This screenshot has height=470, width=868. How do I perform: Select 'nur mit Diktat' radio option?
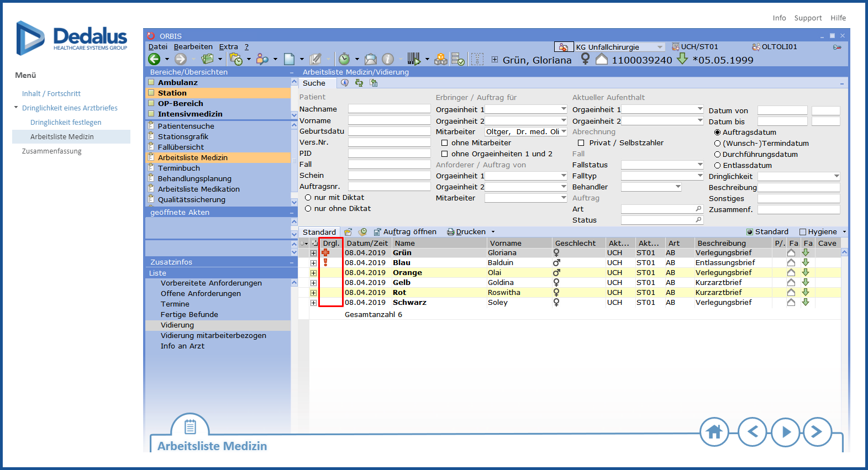click(x=308, y=198)
